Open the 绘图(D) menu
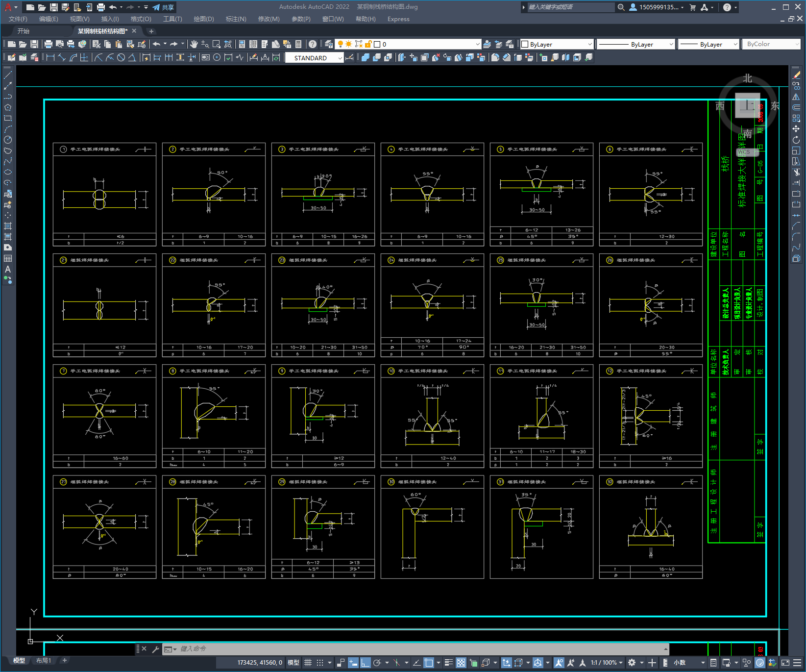The width and height of the screenshot is (806, 672). click(204, 19)
